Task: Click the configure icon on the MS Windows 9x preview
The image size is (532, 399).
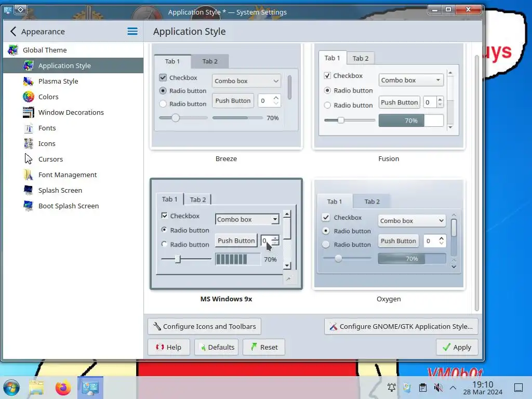Action: coord(289,278)
